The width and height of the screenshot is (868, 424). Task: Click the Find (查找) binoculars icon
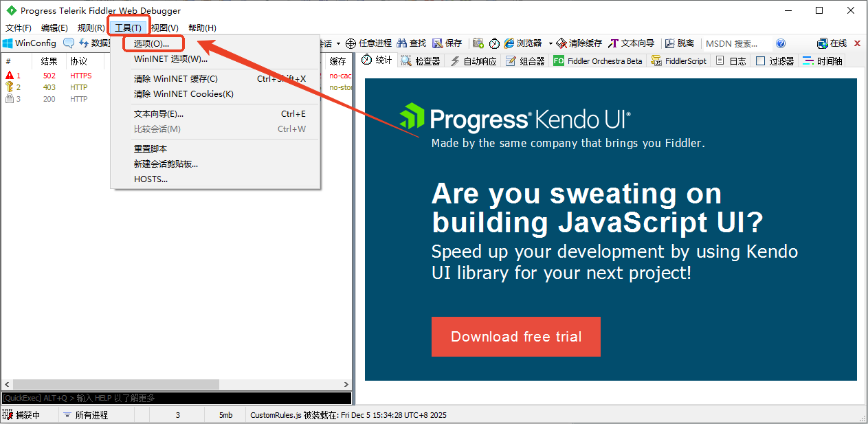tap(403, 43)
